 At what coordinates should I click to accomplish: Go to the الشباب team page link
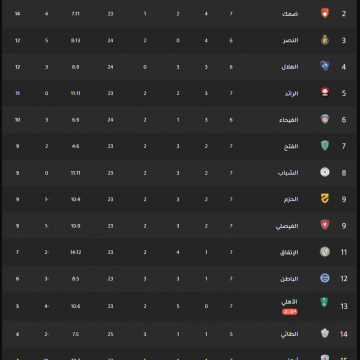click(x=288, y=173)
